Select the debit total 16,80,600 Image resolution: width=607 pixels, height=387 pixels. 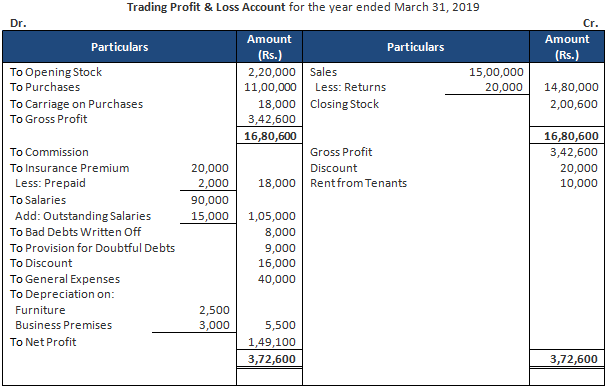click(270, 136)
